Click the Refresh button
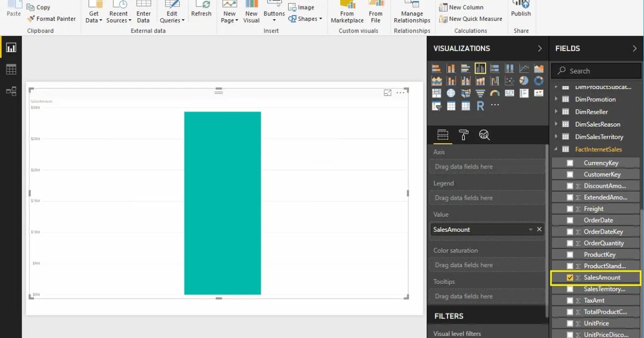The height and width of the screenshot is (338, 644). 201,11
